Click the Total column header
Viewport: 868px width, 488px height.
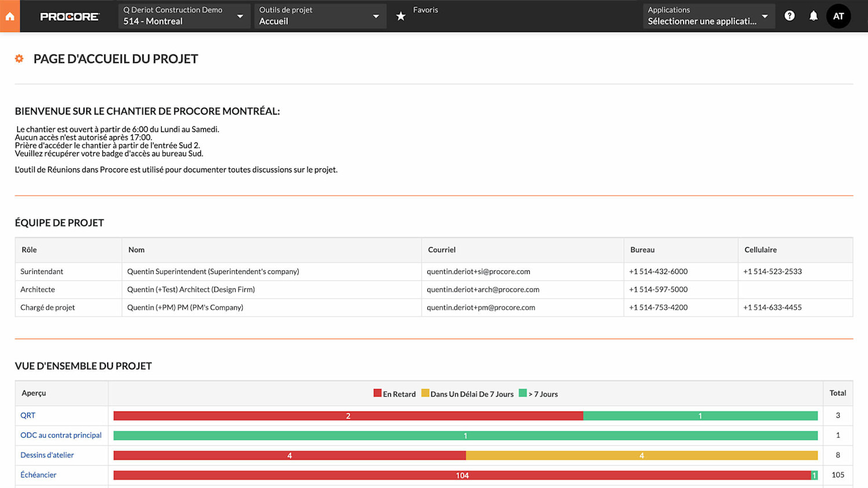(838, 393)
